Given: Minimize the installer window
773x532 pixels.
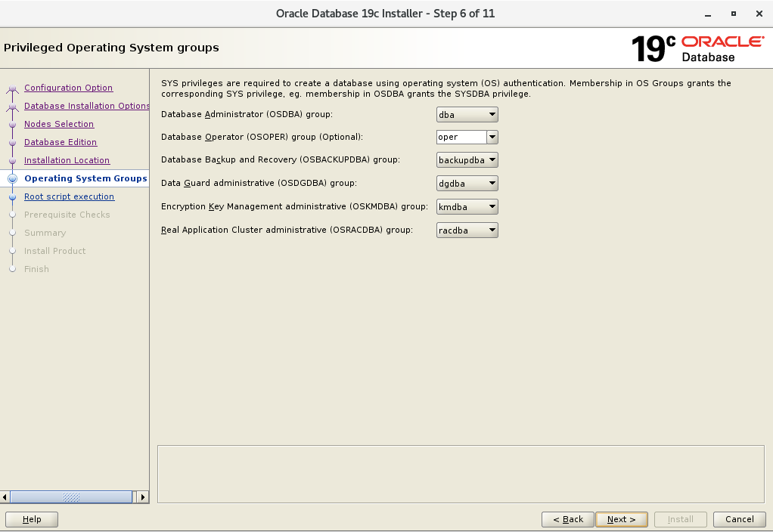Looking at the screenshot, I should [708, 14].
